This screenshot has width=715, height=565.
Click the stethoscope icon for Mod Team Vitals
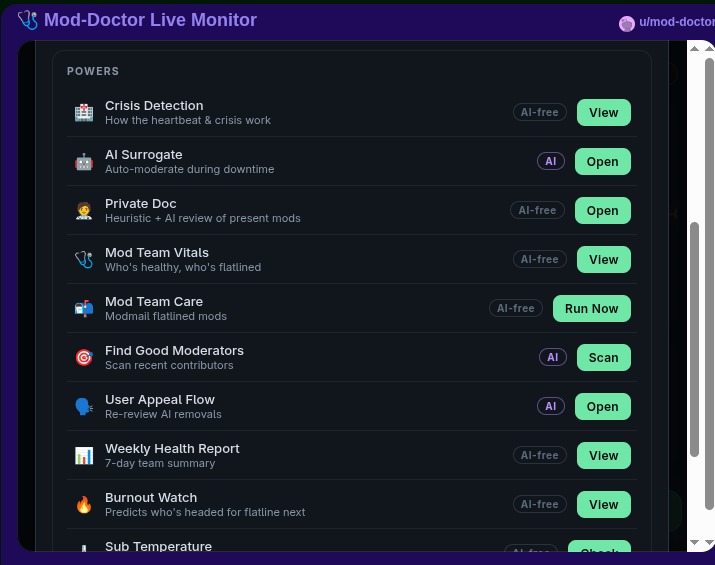point(84,259)
